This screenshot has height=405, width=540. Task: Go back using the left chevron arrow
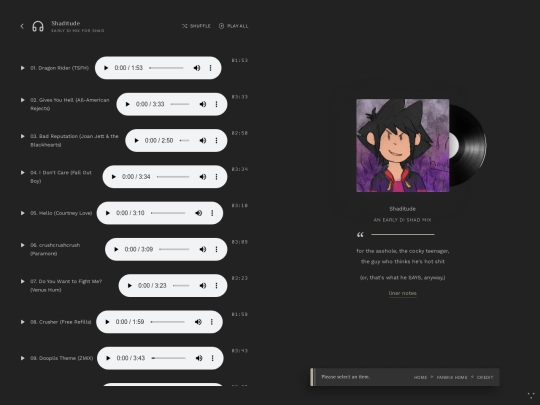coord(22,26)
